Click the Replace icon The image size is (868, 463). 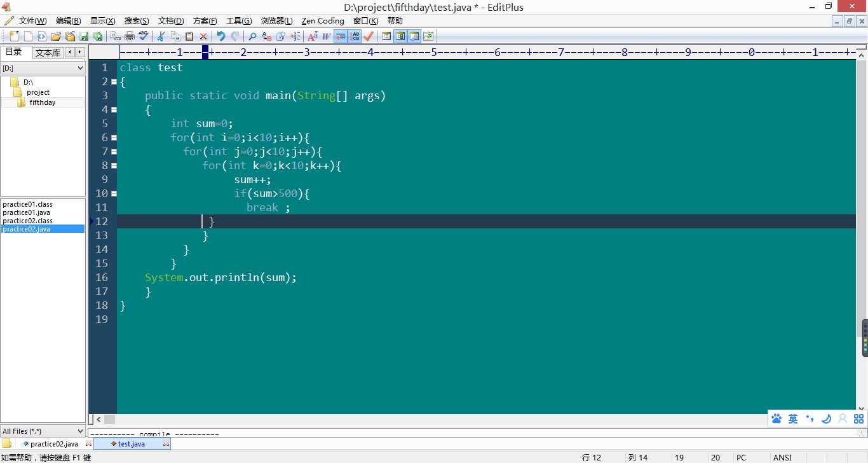(266, 36)
